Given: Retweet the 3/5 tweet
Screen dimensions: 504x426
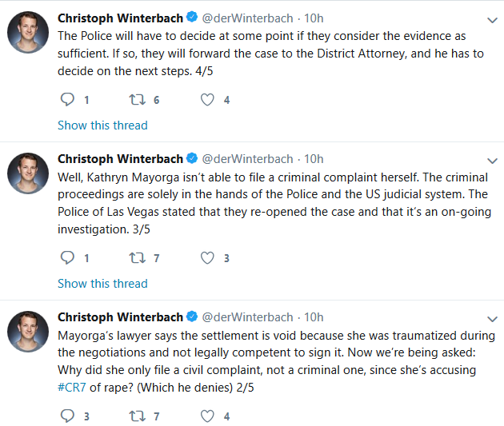Looking at the screenshot, I should click(138, 258).
